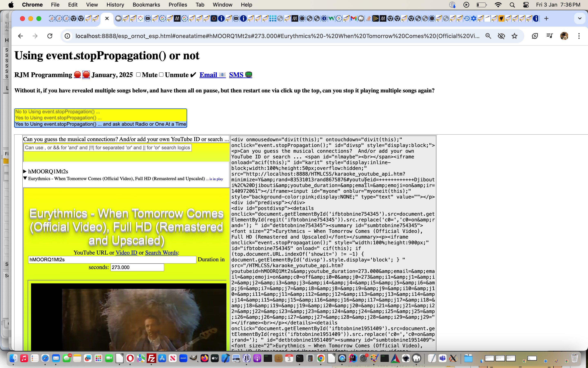Open the zoom magnifier in address bar
The height and width of the screenshot is (368, 588).
tap(488, 36)
